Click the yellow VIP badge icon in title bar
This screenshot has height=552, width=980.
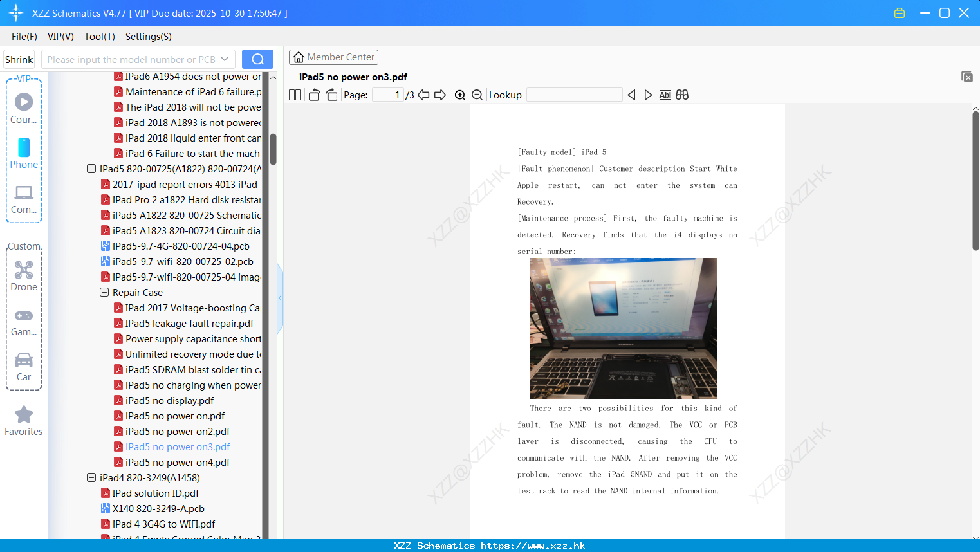point(900,13)
